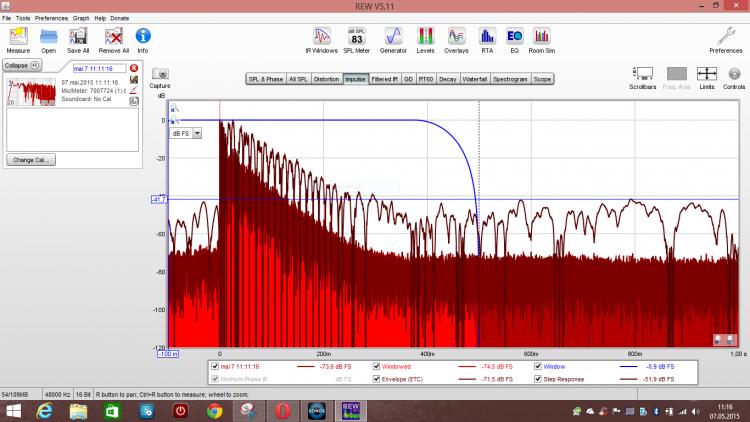Open the Preferences menu in menu bar

click(x=51, y=19)
